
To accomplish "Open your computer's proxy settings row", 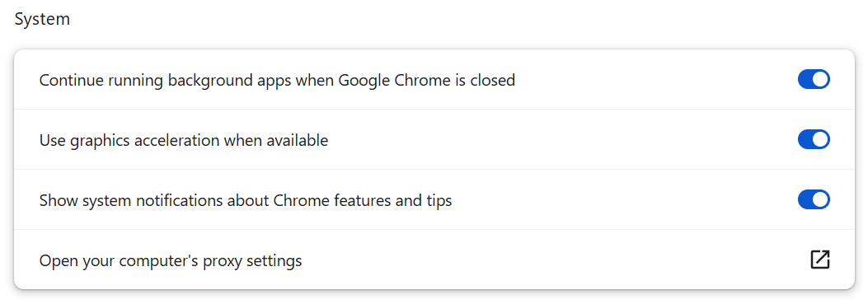I will (434, 260).
